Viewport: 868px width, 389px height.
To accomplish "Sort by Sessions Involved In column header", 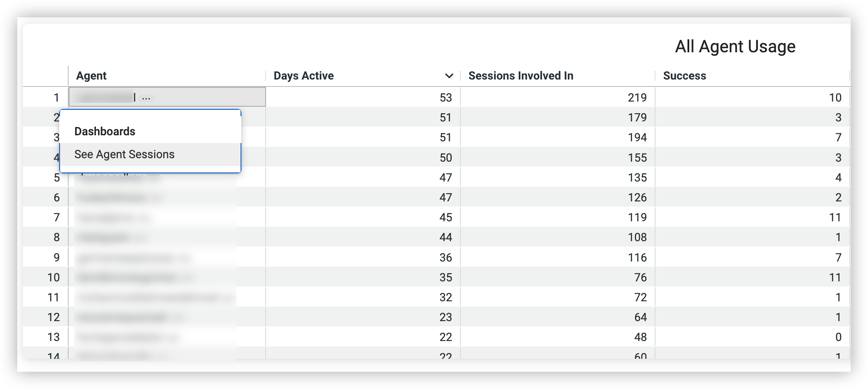I will [521, 76].
